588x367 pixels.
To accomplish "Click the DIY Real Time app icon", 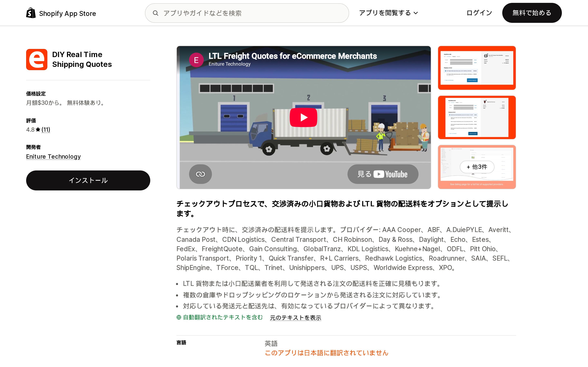I will coord(37,60).
